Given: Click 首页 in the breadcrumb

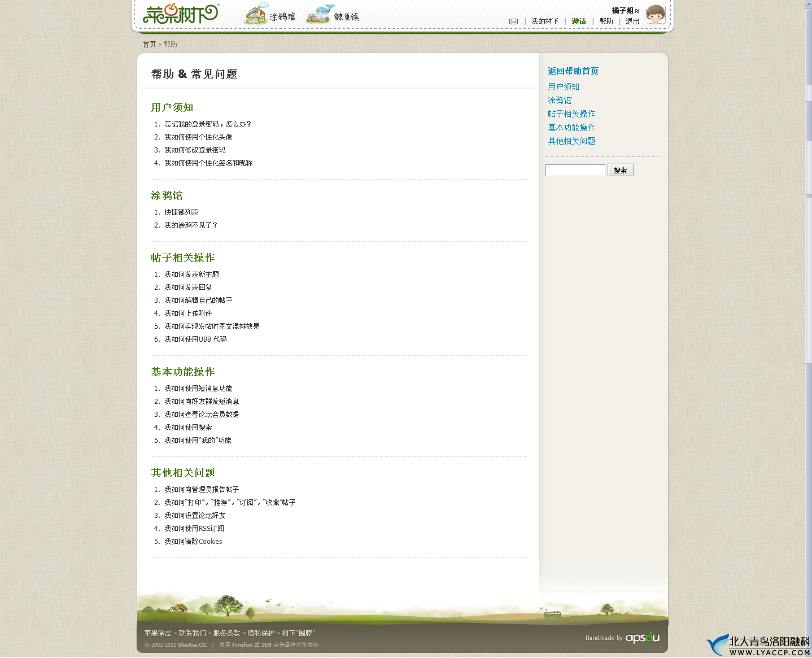Looking at the screenshot, I should point(149,45).
